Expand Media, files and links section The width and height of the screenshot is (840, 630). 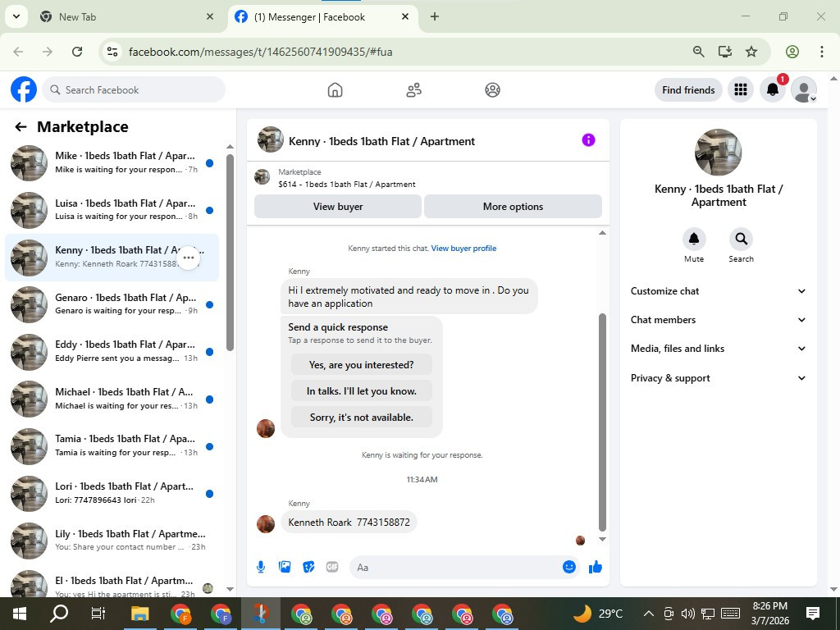pos(718,349)
